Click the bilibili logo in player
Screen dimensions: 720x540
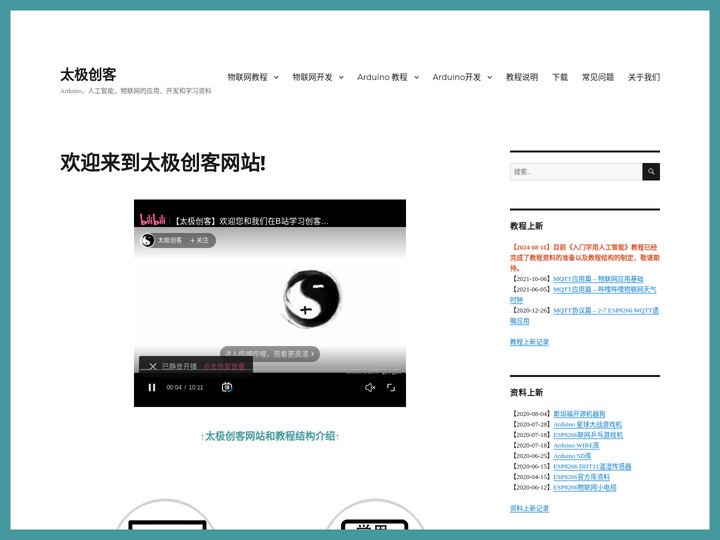pyautogui.click(x=152, y=220)
